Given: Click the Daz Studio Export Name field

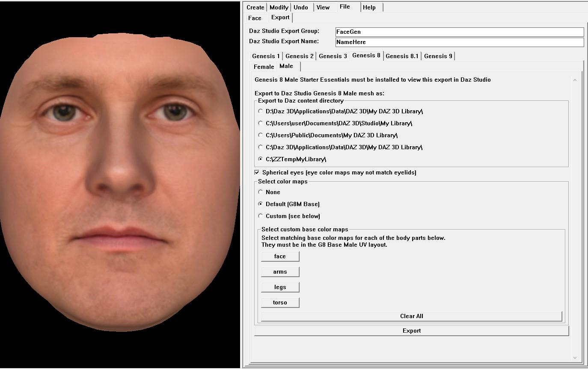Looking at the screenshot, I should tap(460, 42).
